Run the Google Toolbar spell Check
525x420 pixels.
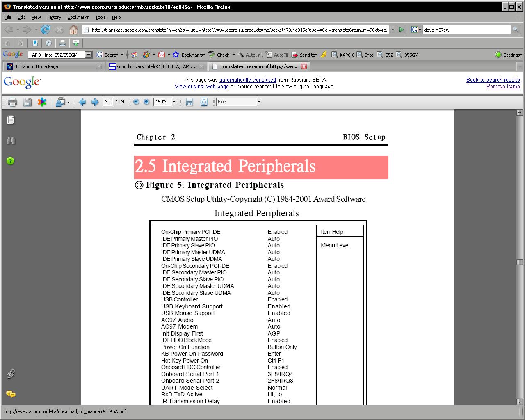point(219,55)
